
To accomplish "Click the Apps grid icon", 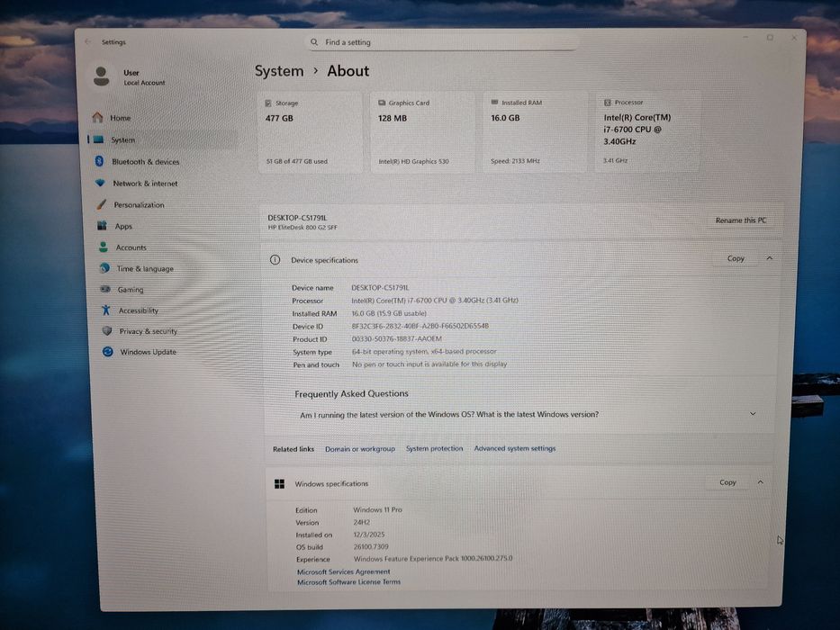I will coord(102,226).
